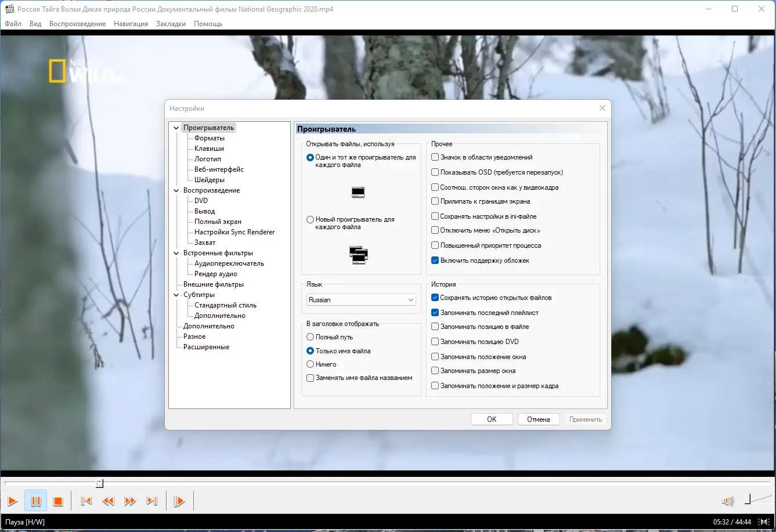Select Веб-интерфейс in the settings tree
This screenshot has width=776, height=532.
coord(219,169)
